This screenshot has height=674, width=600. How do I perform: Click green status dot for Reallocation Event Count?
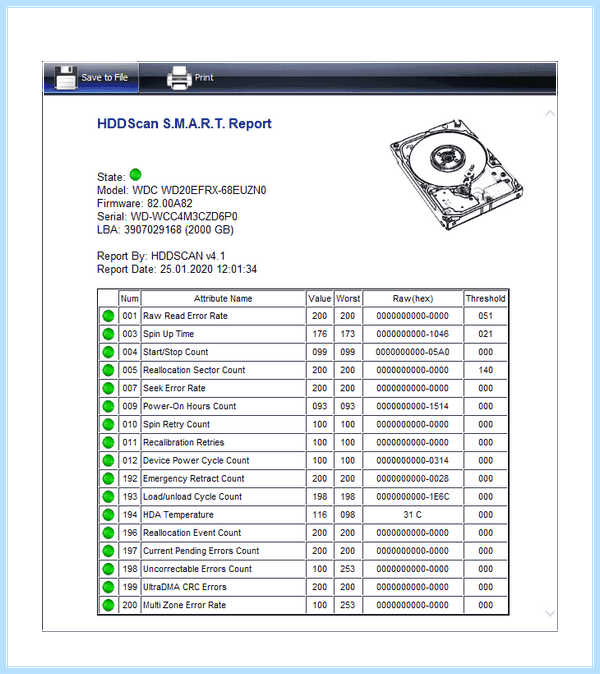[x=108, y=533]
